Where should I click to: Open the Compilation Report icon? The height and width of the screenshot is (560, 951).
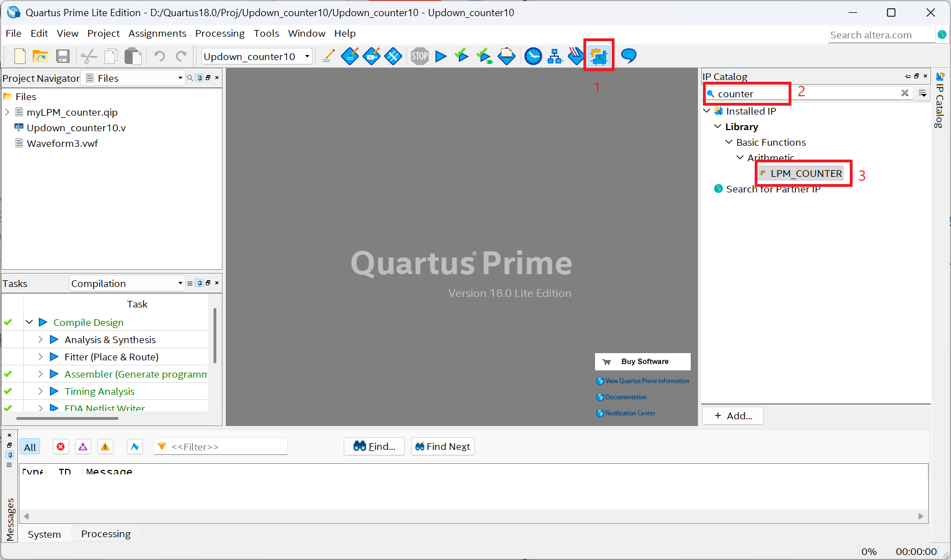tap(507, 56)
